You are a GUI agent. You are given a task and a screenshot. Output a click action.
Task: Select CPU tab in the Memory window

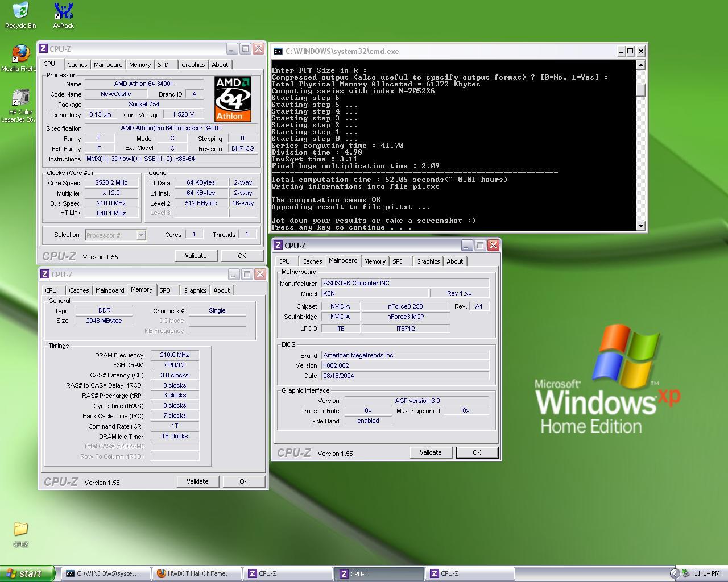coord(51,290)
